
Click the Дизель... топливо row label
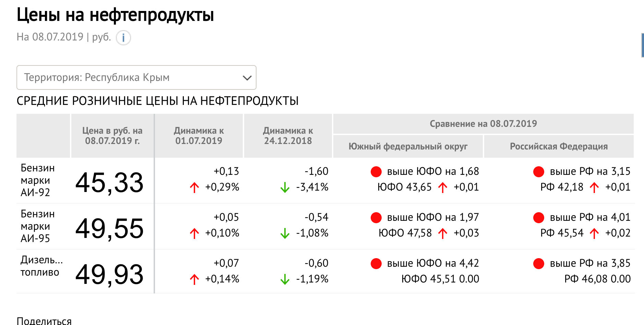[x=41, y=266]
